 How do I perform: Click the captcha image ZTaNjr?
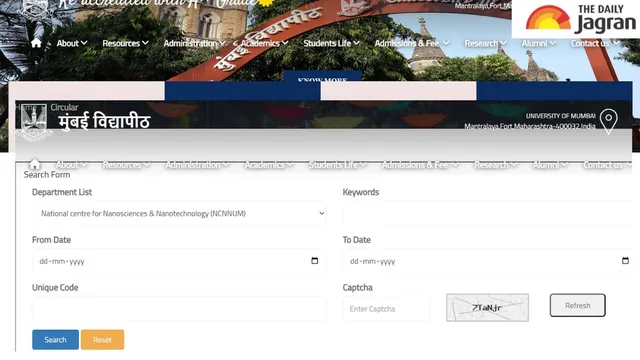[487, 308]
